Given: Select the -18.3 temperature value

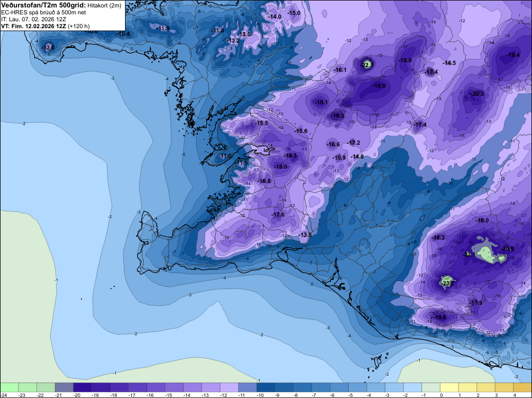Looking at the screenshot, I should coord(438,237).
